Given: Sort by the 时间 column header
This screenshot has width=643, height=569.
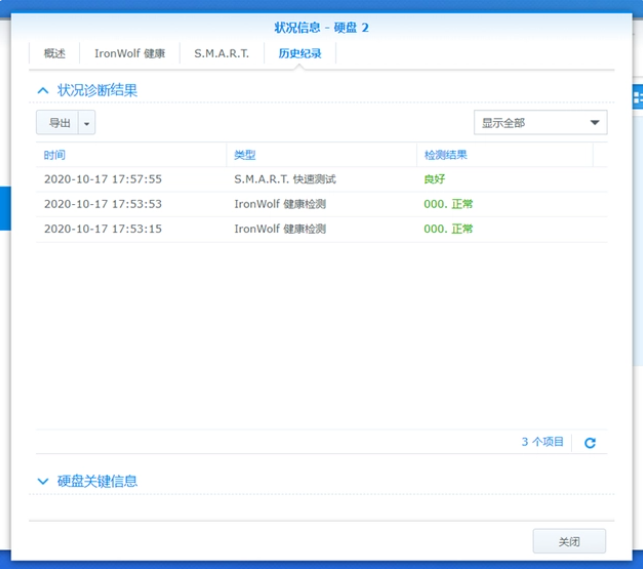Looking at the screenshot, I should coord(130,155).
